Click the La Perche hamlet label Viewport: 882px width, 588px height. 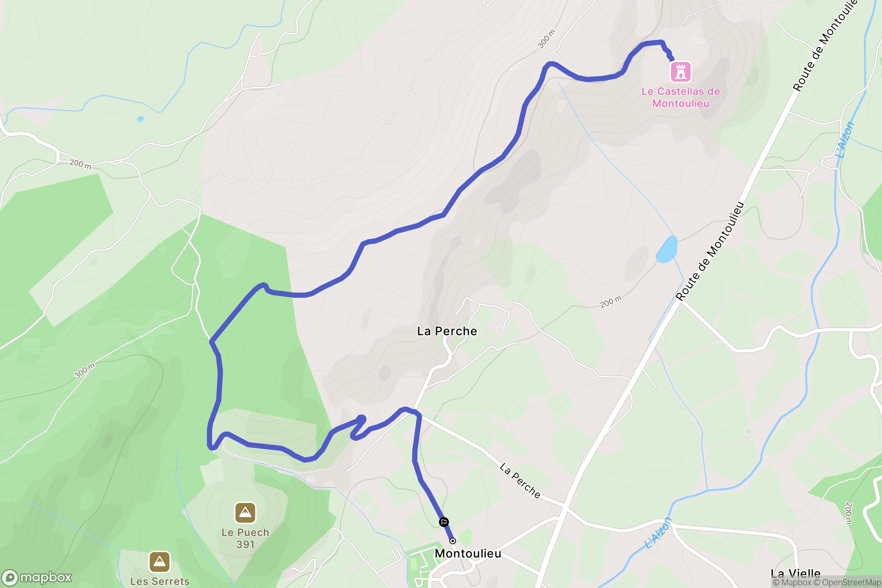click(447, 331)
